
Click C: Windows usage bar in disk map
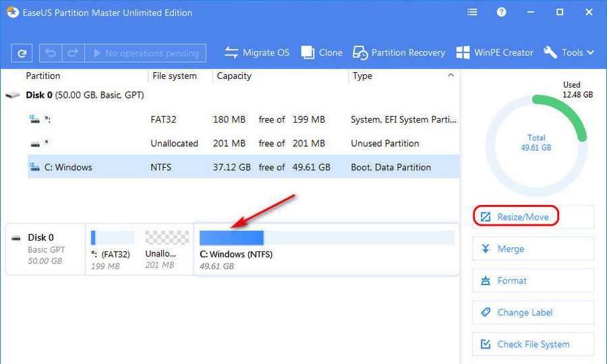[326, 238]
